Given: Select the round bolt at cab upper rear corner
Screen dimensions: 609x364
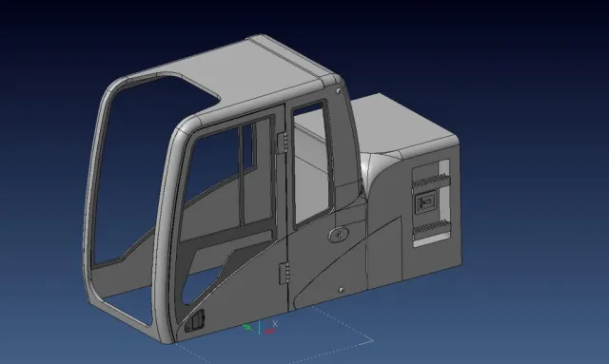Looking at the screenshot, I should 339,91.
